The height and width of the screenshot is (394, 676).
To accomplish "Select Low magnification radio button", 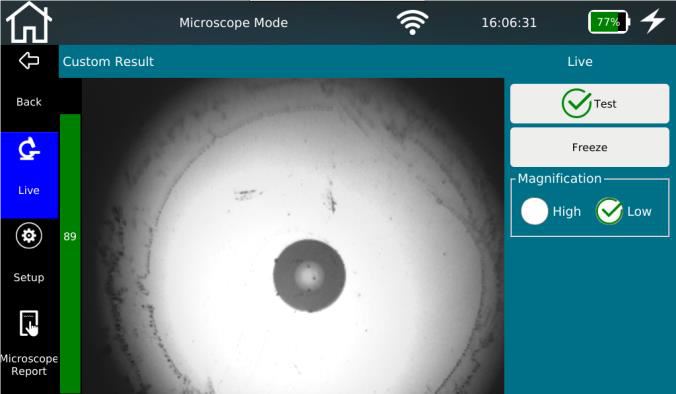I will click(609, 211).
